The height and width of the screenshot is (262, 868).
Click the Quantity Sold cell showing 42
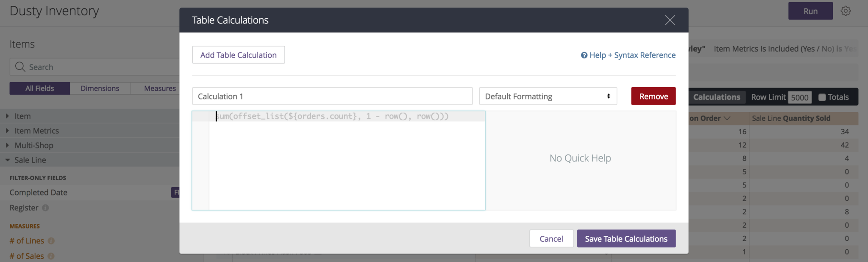pyautogui.click(x=845, y=145)
